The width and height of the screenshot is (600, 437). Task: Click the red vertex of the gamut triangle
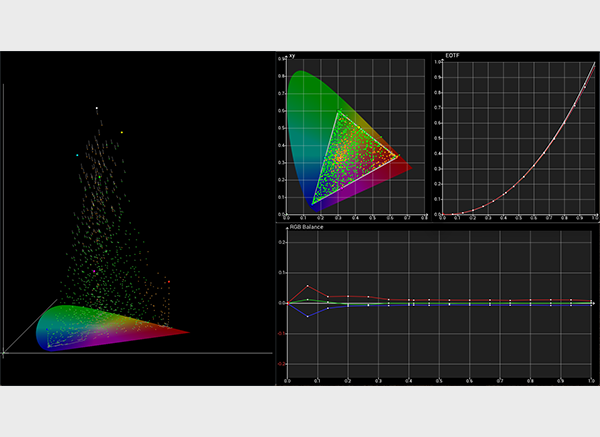pos(397,156)
